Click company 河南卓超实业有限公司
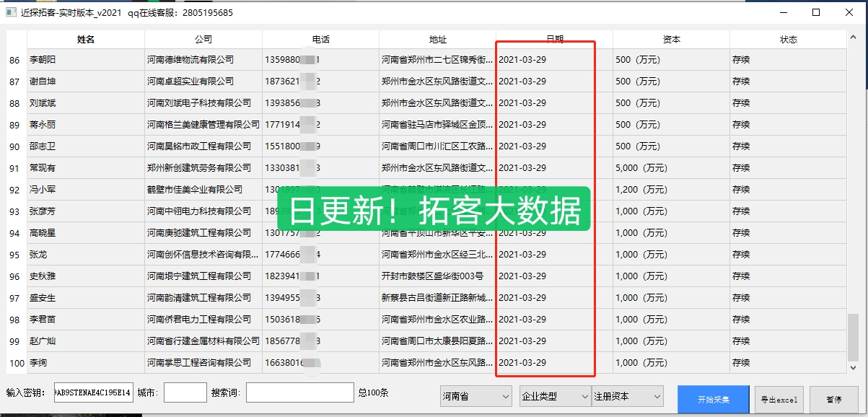 [203, 82]
